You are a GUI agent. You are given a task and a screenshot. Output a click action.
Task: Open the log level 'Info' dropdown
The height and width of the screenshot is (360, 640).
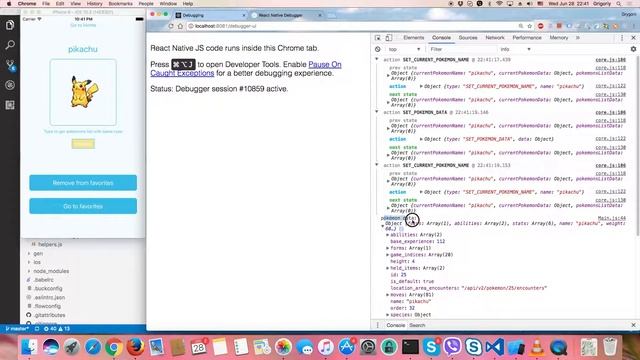tap(515, 49)
